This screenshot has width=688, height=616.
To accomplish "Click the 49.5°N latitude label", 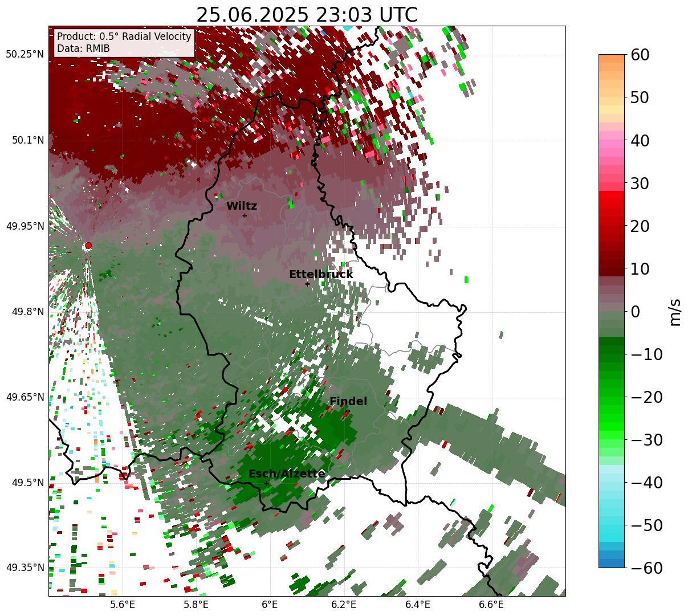I will click(x=27, y=483).
